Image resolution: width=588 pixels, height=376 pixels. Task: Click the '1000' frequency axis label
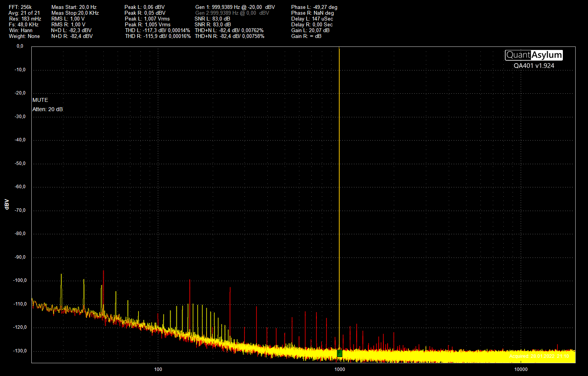(x=340, y=369)
